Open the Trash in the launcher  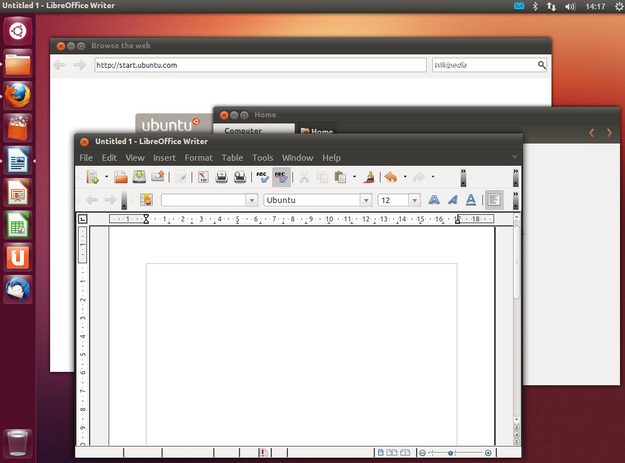[18, 443]
